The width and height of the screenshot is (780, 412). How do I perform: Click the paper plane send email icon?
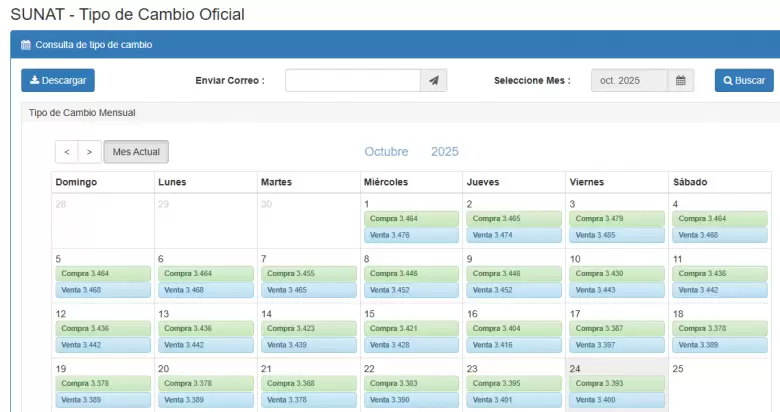tap(433, 81)
